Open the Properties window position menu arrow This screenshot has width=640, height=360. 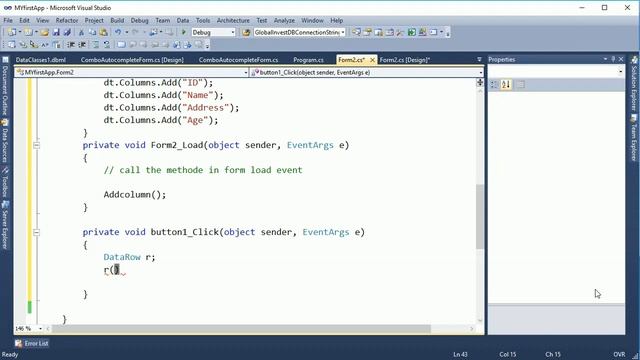coord(605,59)
